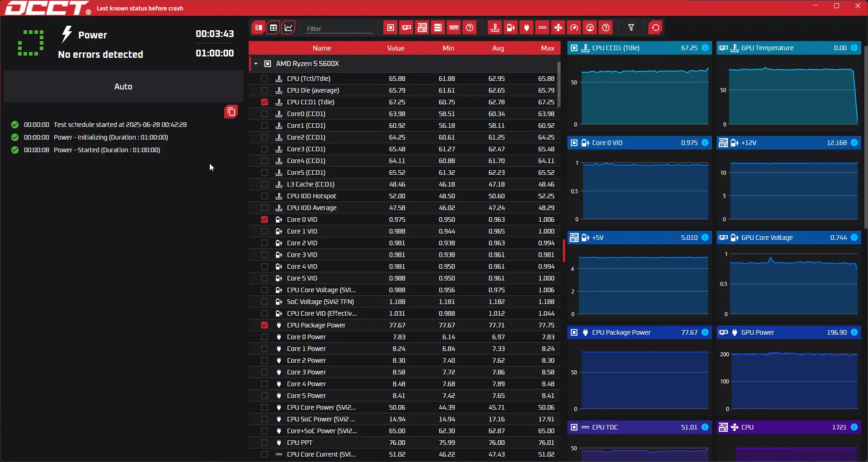
Task: Switch to the graph view icon
Action: point(288,28)
